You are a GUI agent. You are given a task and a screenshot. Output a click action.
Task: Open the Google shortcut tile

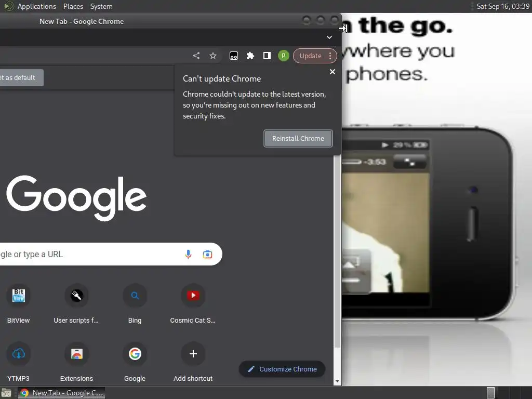click(x=135, y=361)
